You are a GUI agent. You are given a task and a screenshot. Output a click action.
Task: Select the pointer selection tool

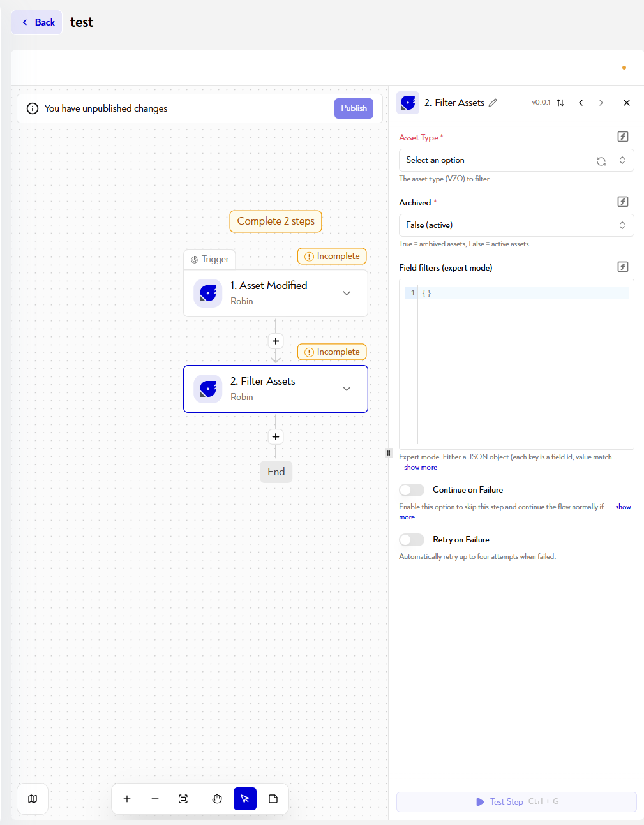(x=245, y=799)
